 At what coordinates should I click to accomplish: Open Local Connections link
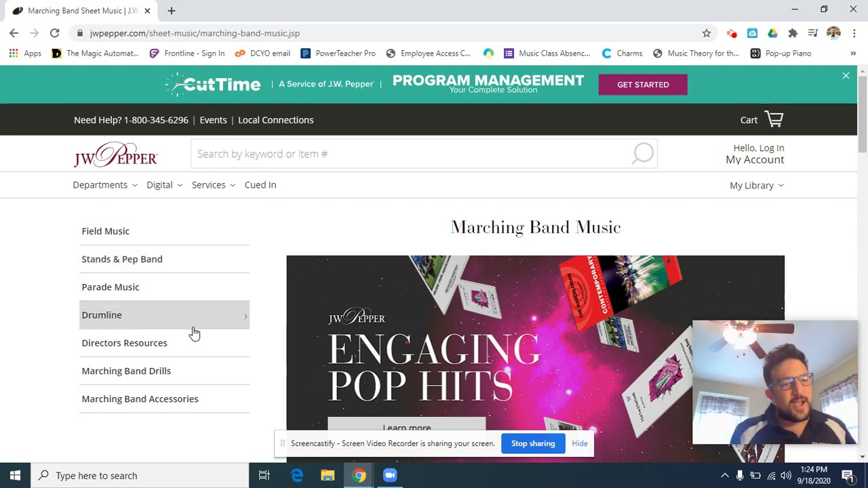pos(275,120)
